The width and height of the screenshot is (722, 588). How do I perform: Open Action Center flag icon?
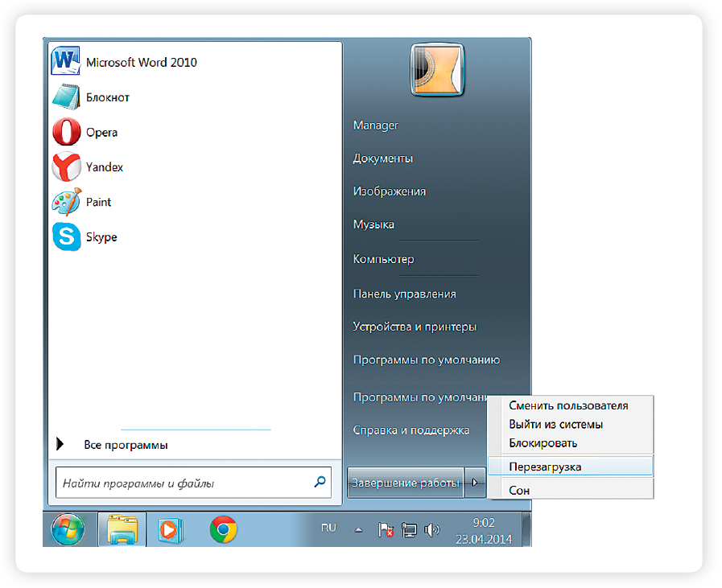pos(386,530)
